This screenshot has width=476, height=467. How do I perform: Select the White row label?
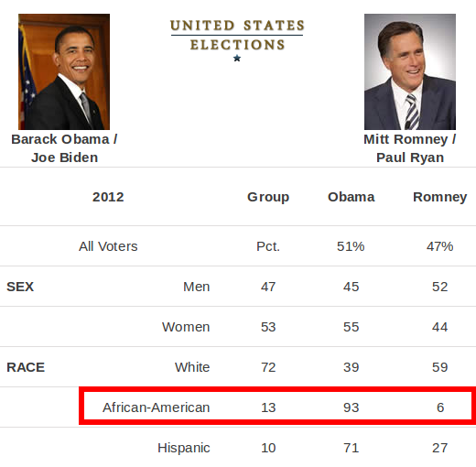[x=192, y=367]
